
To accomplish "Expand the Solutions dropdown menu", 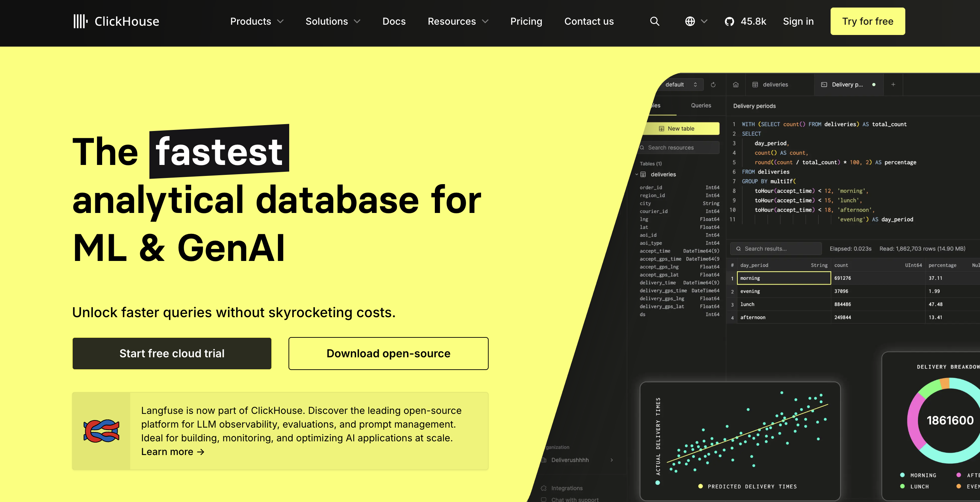I will [x=333, y=21].
